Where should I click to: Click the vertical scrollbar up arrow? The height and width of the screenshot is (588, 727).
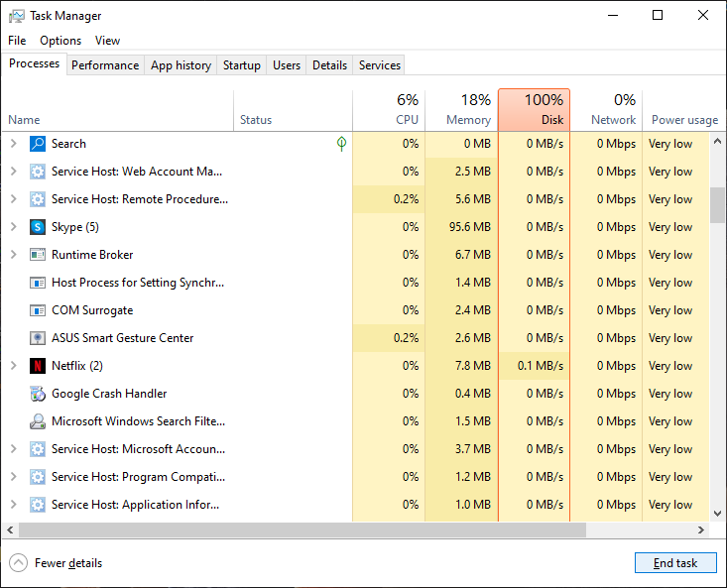pyautogui.click(x=718, y=141)
